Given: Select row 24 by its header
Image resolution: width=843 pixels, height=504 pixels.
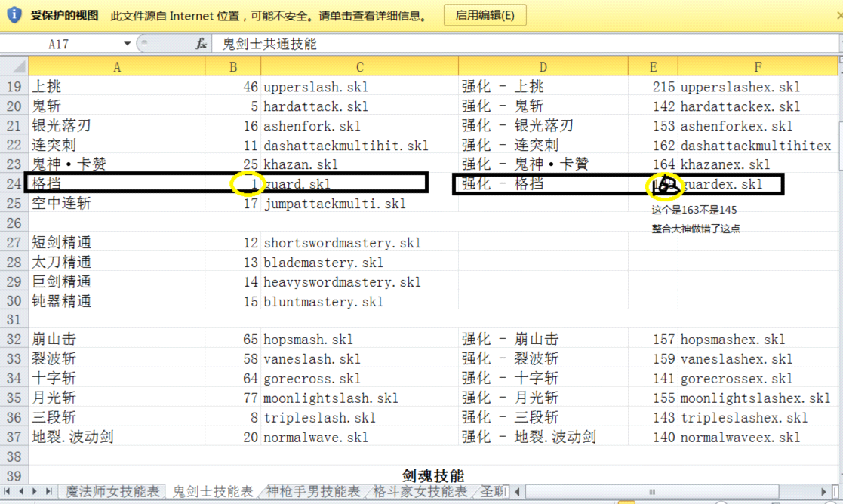Looking at the screenshot, I should pos(14,183).
